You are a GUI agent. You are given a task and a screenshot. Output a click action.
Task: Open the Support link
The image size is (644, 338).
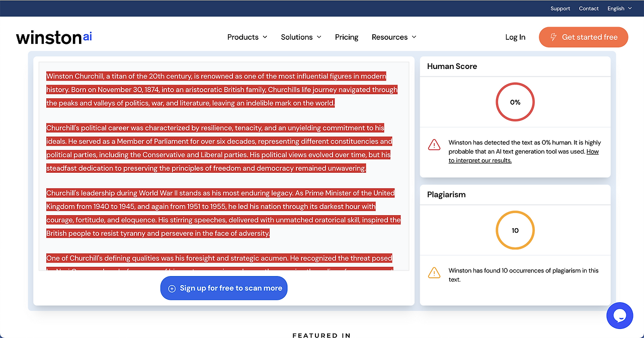[560, 9]
